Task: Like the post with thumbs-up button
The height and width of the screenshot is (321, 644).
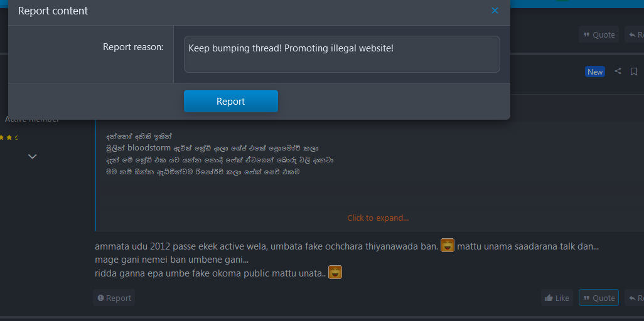Action: point(557,298)
